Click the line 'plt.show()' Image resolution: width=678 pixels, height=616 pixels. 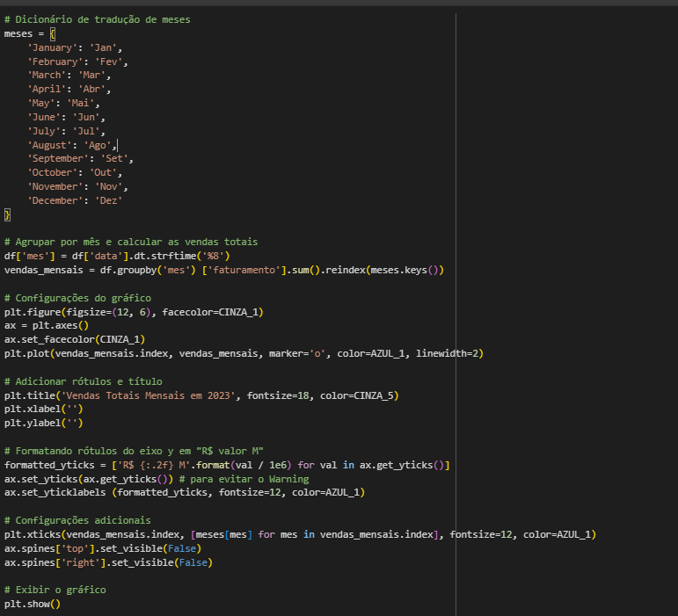pos(33,604)
